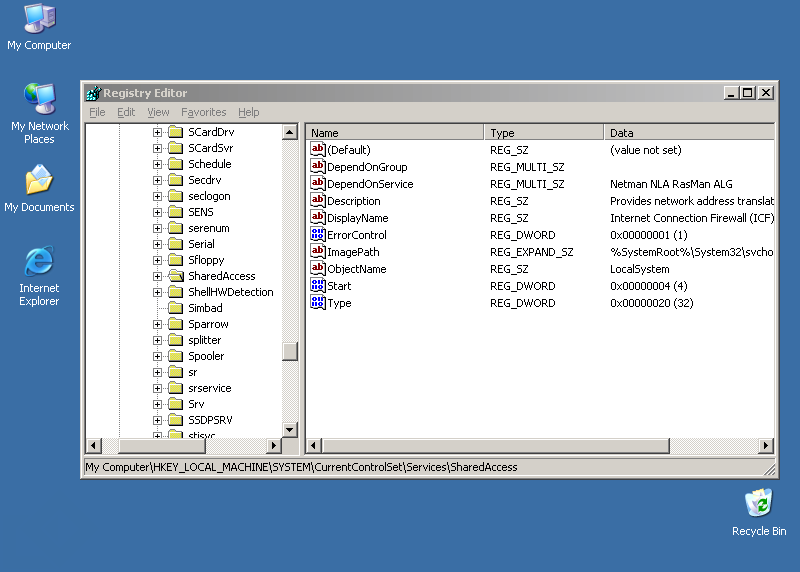This screenshot has height=572, width=800.
Task: Expand the Sparrow key node
Action: 157,324
